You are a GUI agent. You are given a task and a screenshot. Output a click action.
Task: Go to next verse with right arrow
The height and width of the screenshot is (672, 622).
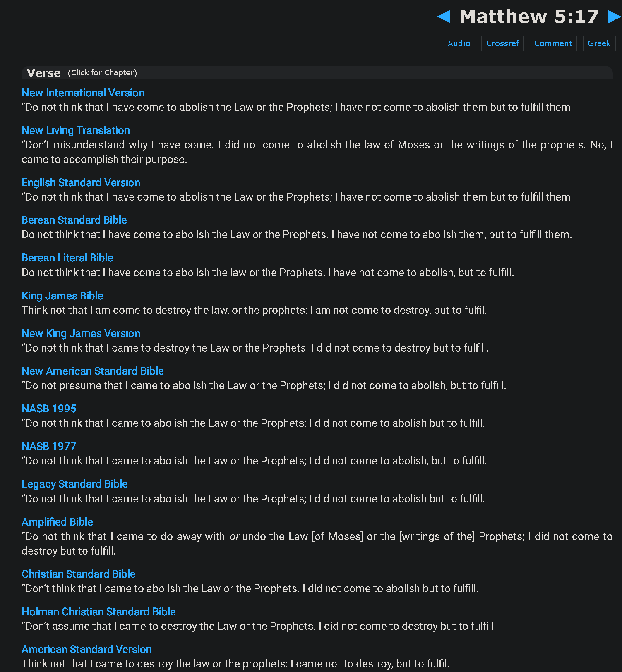(x=614, y=17)
